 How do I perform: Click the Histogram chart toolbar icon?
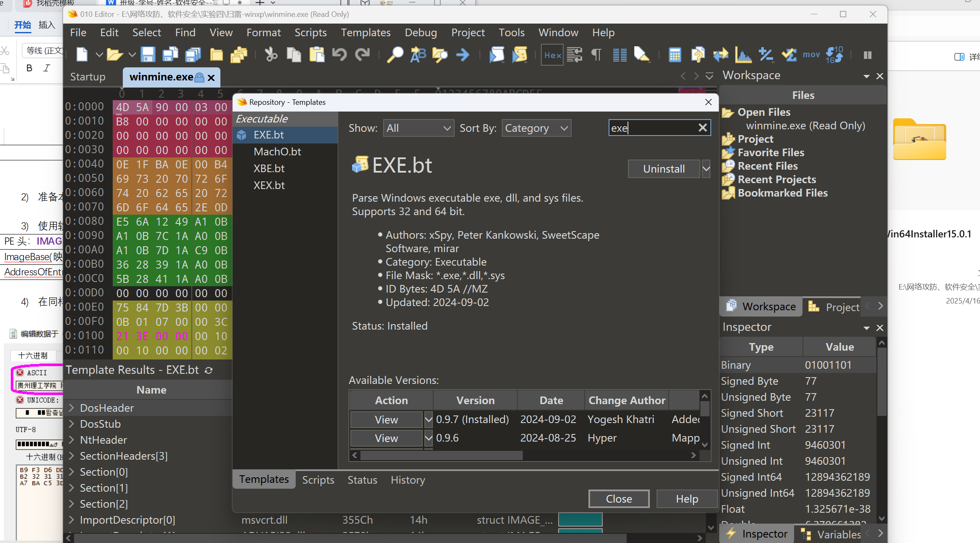743,55
